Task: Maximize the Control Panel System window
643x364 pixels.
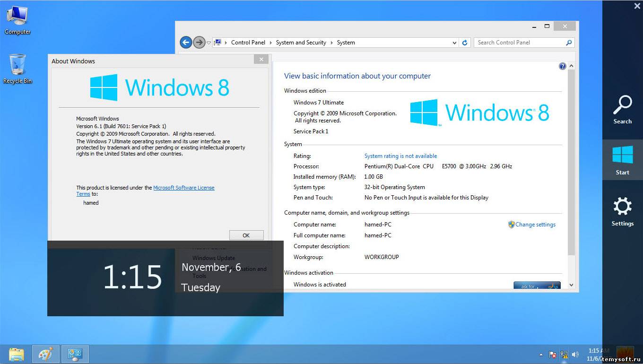Action: point(547,26)
